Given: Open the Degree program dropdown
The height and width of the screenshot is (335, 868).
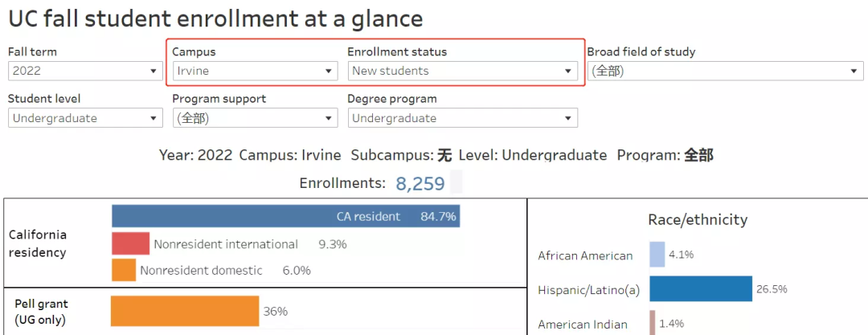Looking at the screenshot, I should point(462,118).
